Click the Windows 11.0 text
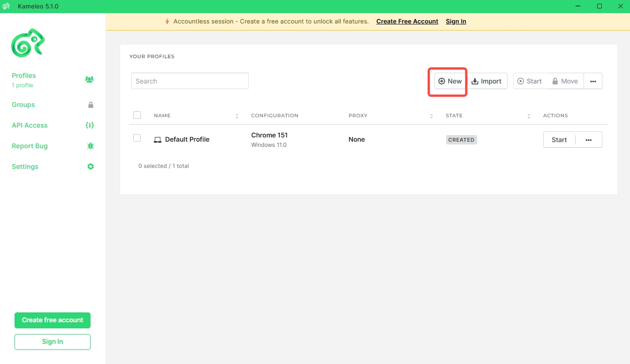This screenshot has height=364, width=630. [x=269, y=145]
